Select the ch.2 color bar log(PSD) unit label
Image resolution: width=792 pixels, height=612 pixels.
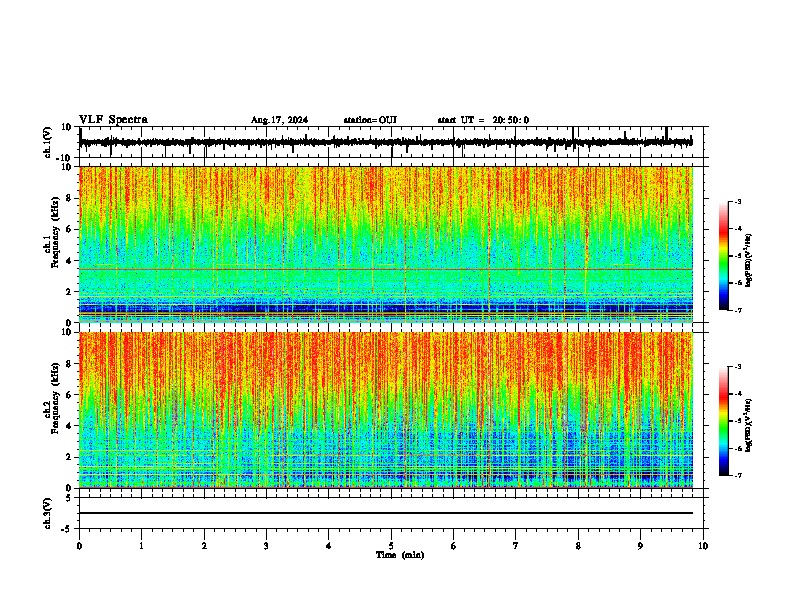[x=748, y=425]
